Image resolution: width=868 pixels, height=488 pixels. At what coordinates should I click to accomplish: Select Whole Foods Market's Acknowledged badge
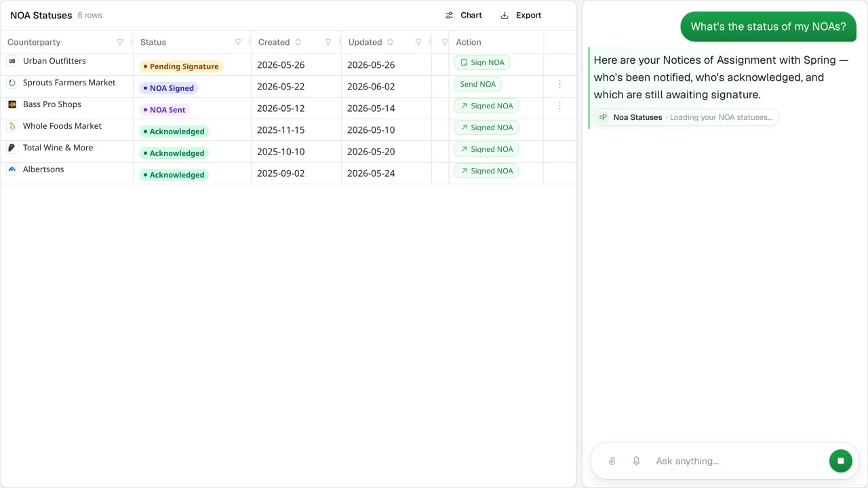coord(174,131)
